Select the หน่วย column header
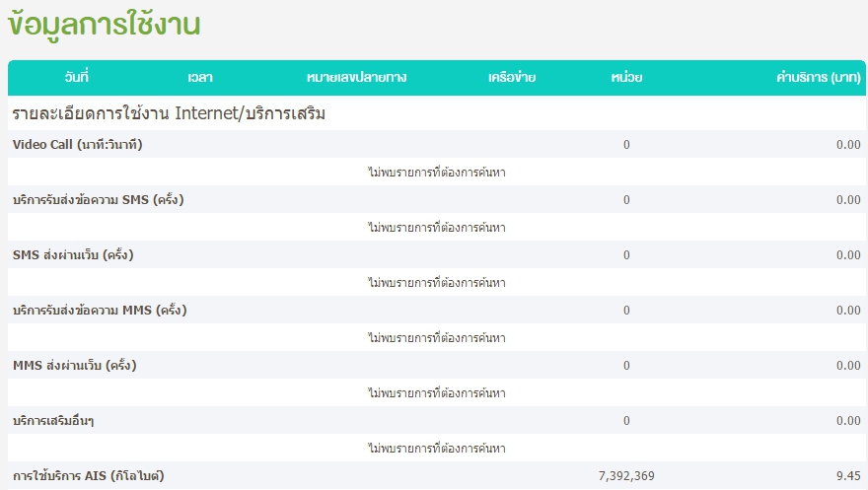Screen dimensions: 868x490 (x=626, y=77)
